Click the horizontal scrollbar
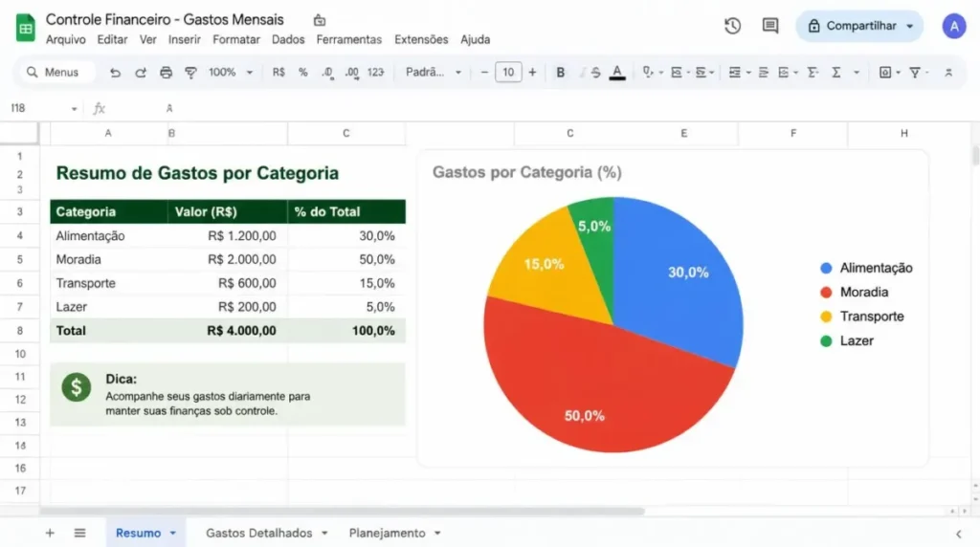980x547 pixels. [x=342, y=511]
